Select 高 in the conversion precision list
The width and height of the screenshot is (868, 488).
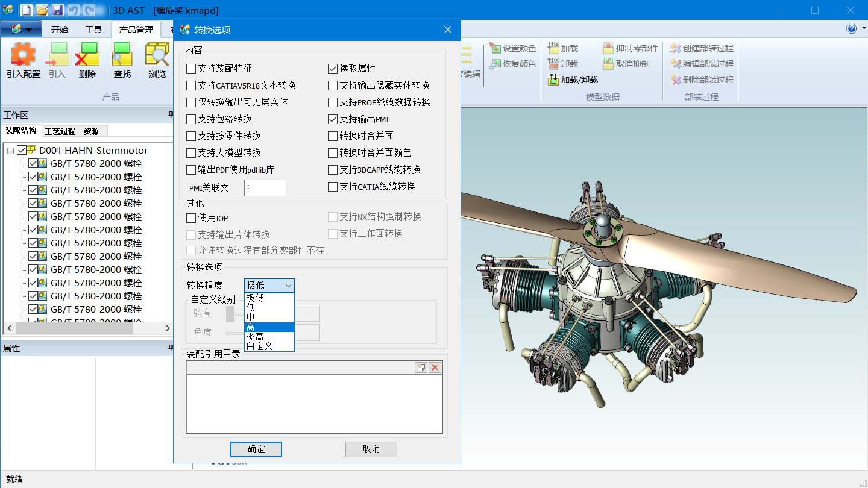pos(268,327)
